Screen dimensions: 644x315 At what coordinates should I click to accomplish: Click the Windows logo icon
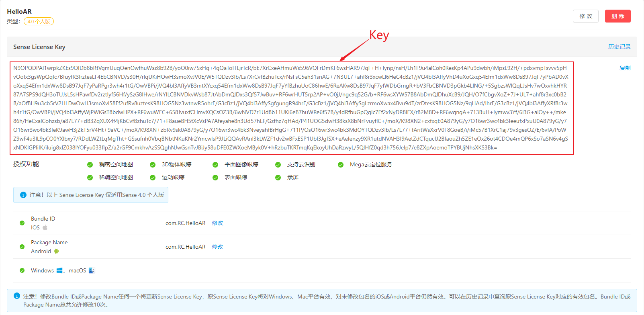(x=59, y=270)
